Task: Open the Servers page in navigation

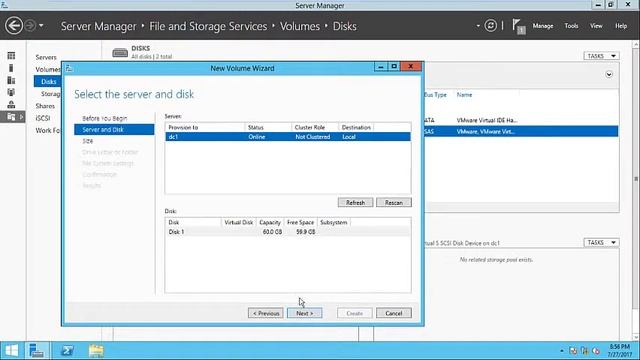Action: pos(46,57)
